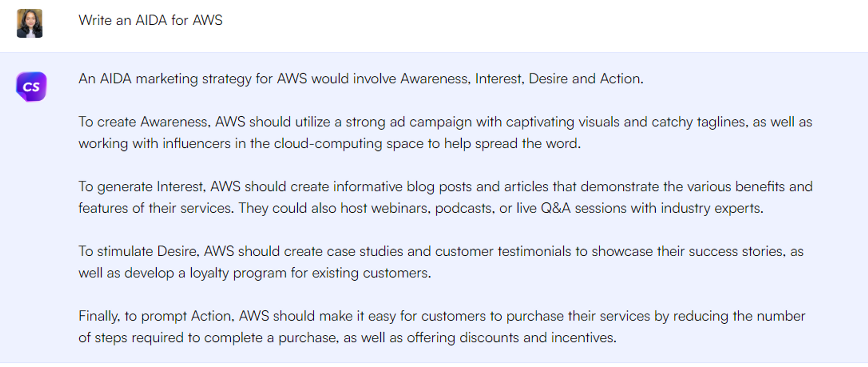The height and width of the screenshot is (367, 868).
Task: Click the words "loyalty program"
Action: 238,273
